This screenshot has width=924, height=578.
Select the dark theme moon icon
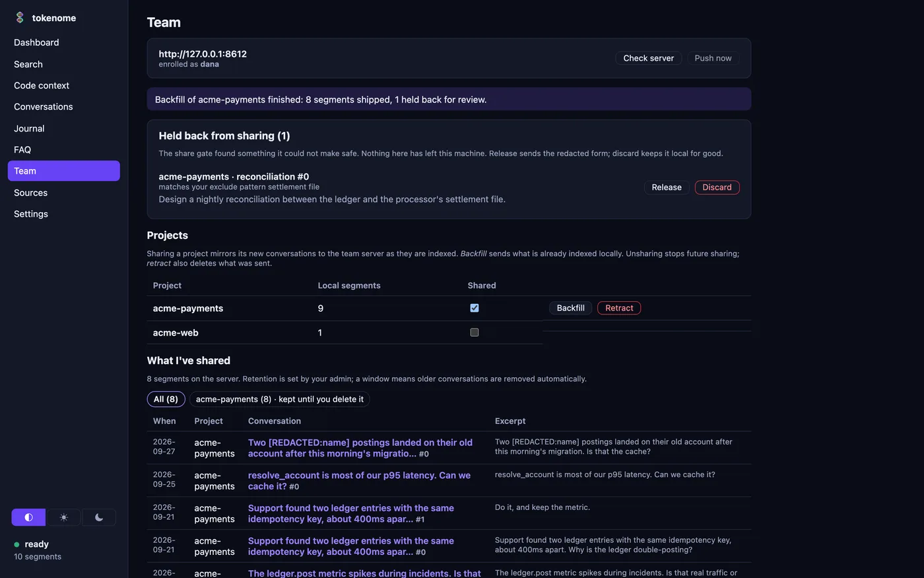pyautogui.click(x=99, y=517)
